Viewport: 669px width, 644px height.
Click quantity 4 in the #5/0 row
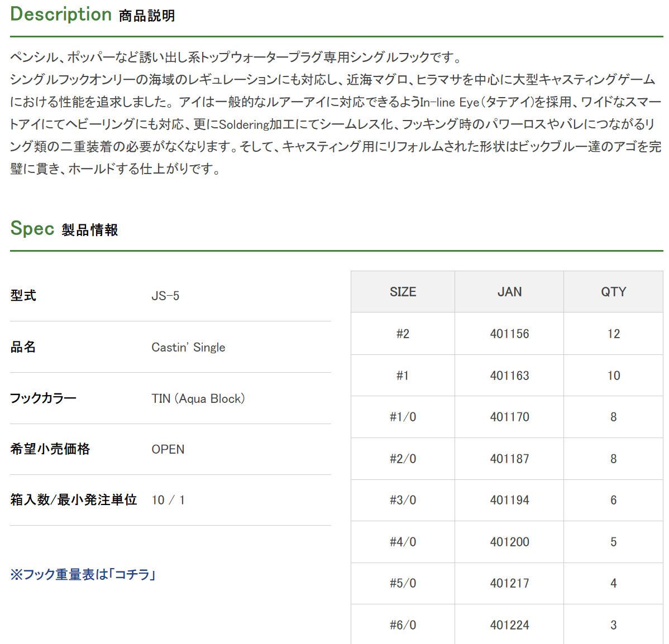[x=614, y=583]
